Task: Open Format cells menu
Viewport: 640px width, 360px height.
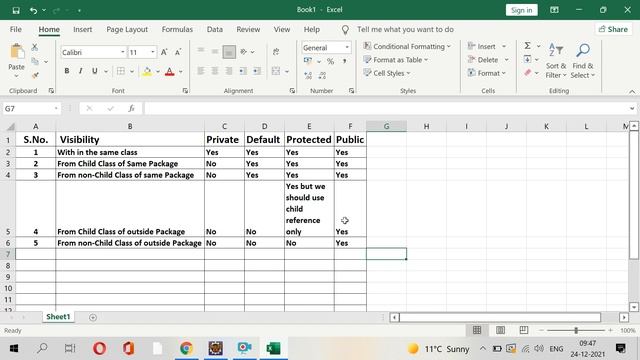Action: 487,73
